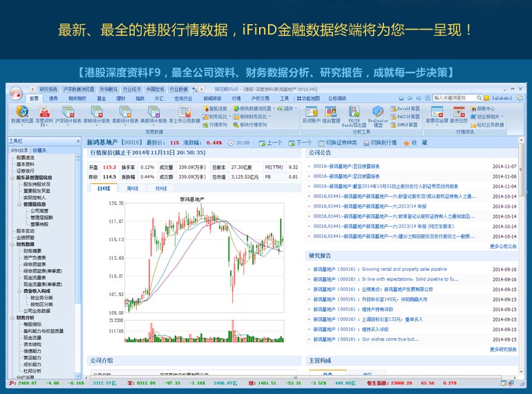Collapse 财务分析 tree node
Screen dimensions: 532x394
click(12, 318)
